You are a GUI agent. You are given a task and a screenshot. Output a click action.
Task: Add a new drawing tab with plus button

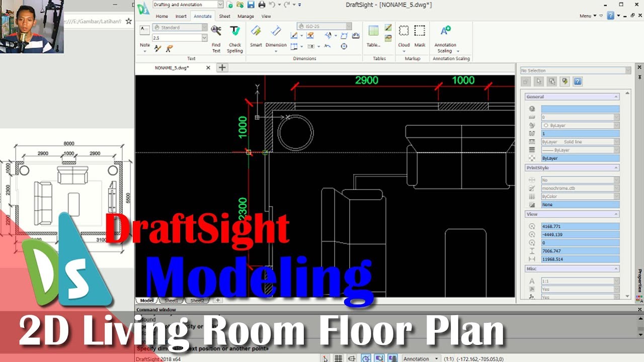pyautogui.click(x=222, y=67)
